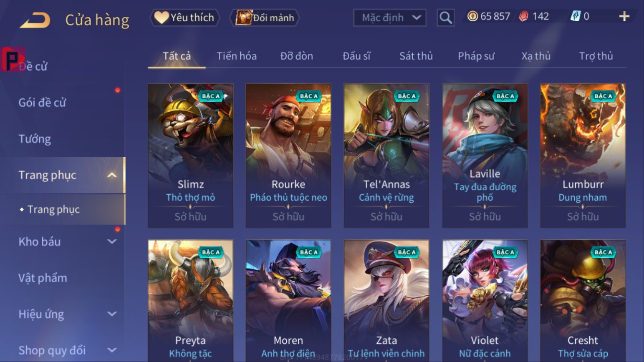Collapse the Trang phục sidebar section
Image resolution: width=644 pixels, height=362 pixels.
point(112,175)
